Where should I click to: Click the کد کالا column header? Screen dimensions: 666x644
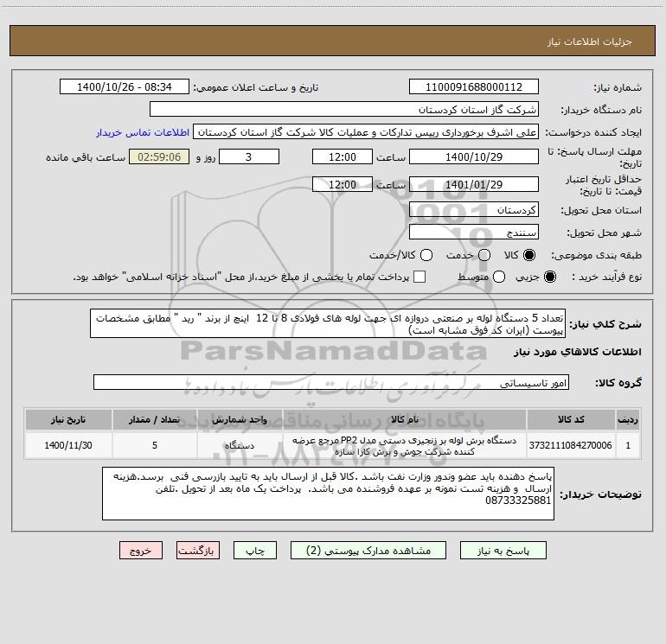[571, 420]
